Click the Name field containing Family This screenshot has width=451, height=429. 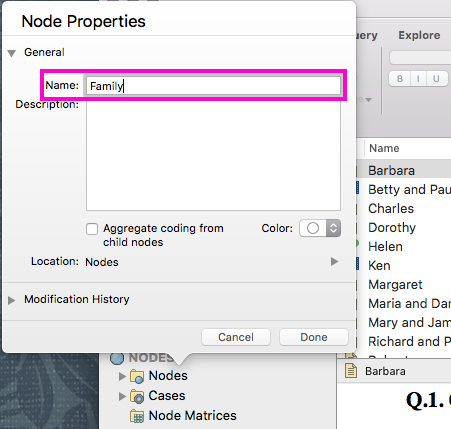click(213, 86)
